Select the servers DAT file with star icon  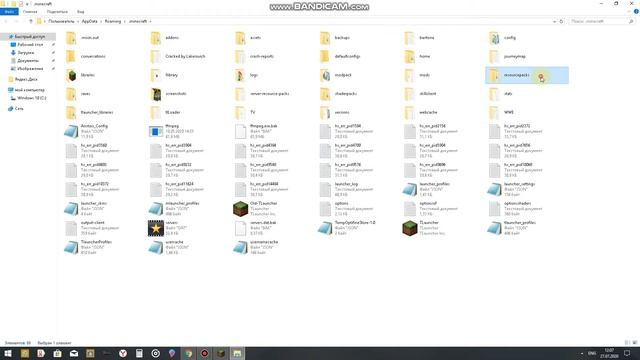tap(164, 228)
